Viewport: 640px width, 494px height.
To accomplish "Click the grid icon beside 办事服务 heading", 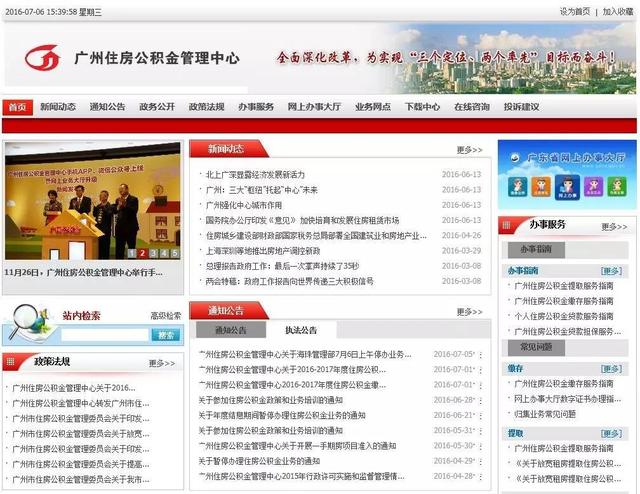I will click(507, 225).
